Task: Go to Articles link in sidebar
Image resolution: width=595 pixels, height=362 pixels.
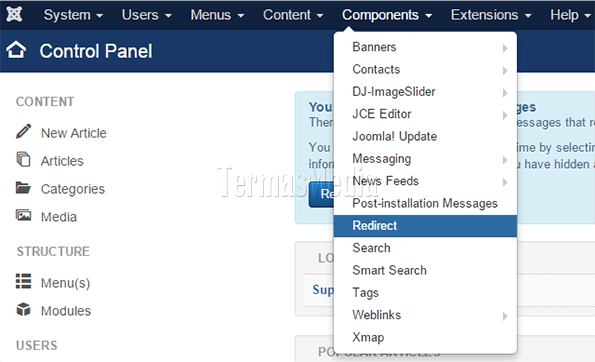Action: [x=62, y=161]
